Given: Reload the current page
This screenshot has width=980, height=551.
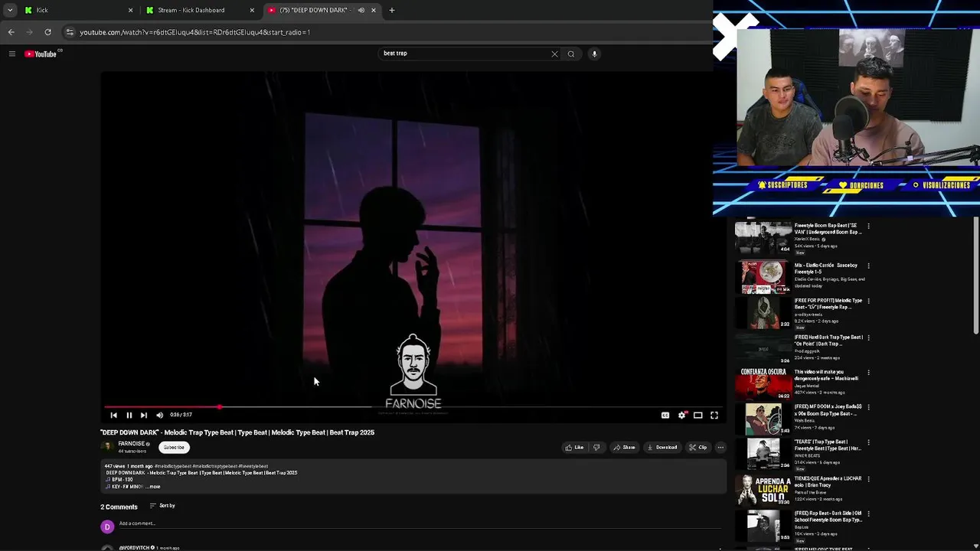Looking at the screenshot, I should [x=47, y=32].
